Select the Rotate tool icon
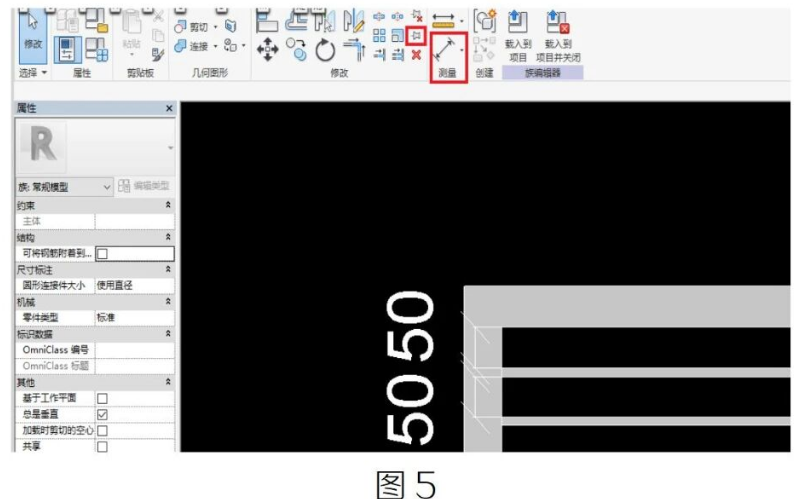 coord(325,50)
